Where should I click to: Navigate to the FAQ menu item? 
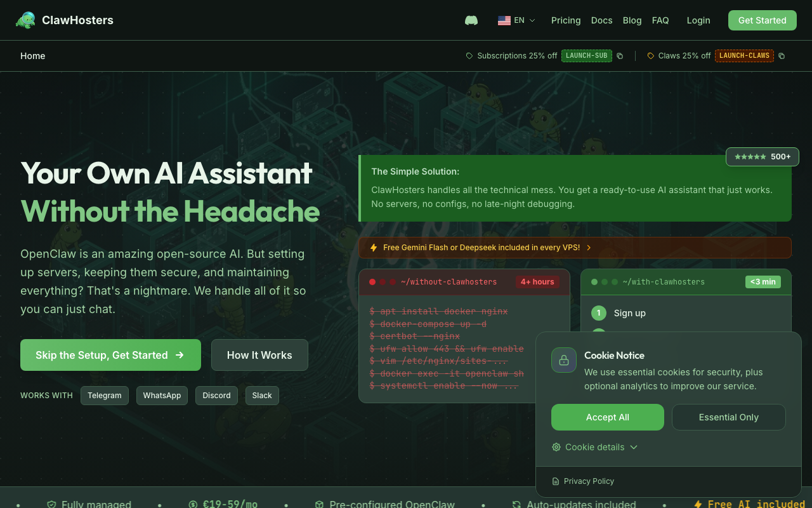pyautogui.click(x=660, y=20)
